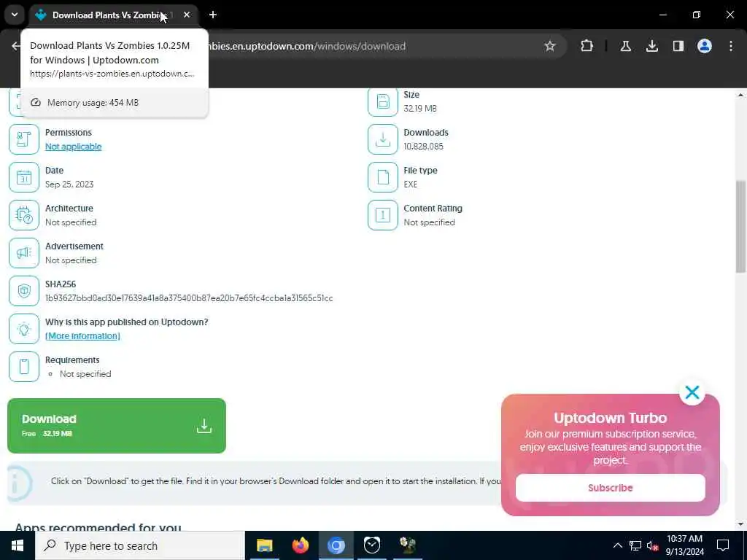Screen dimensions: 747x560
Task: Bookmark this page with the star icon
Action: click(x=550, y=46)
